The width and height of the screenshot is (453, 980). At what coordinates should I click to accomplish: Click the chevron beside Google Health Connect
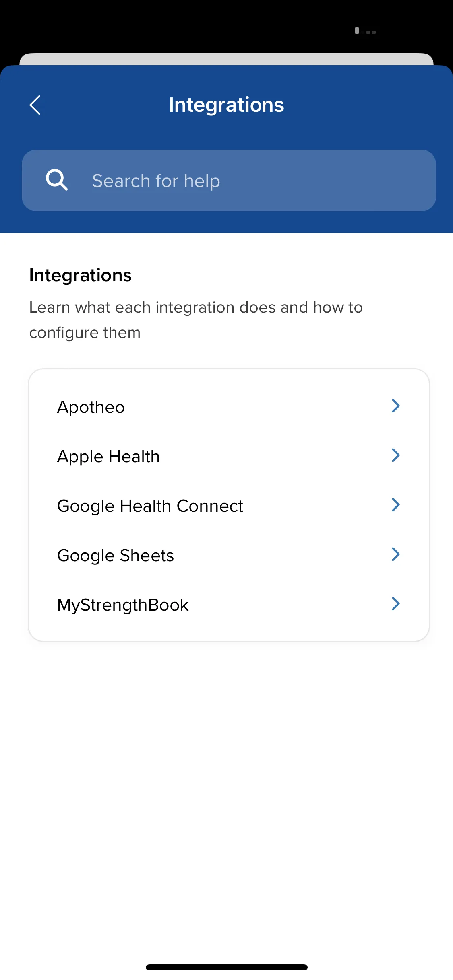[x=396, y=505]
